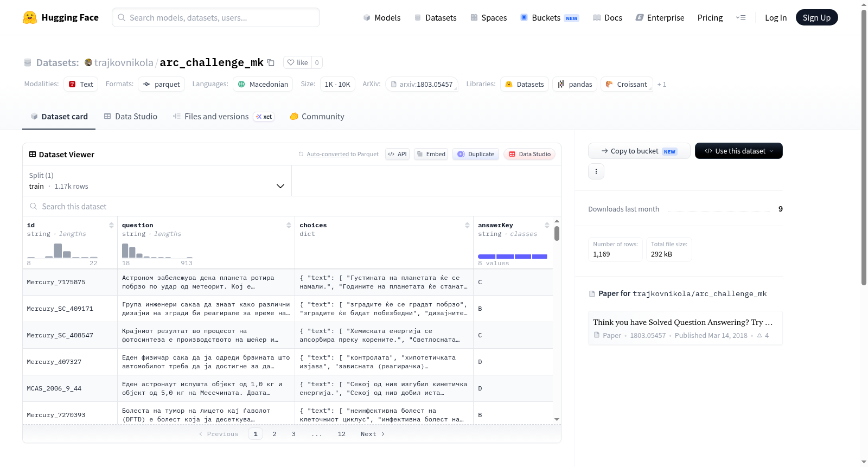Go to Spaces in top navigation
Image resolution: width=868 pixels, height=467 pixels.
pos(488,18)
